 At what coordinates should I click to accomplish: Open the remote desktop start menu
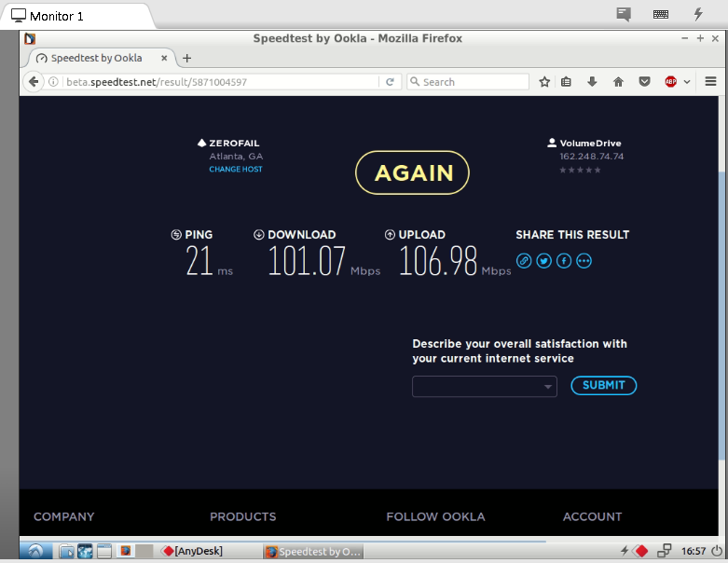[35, 551]
